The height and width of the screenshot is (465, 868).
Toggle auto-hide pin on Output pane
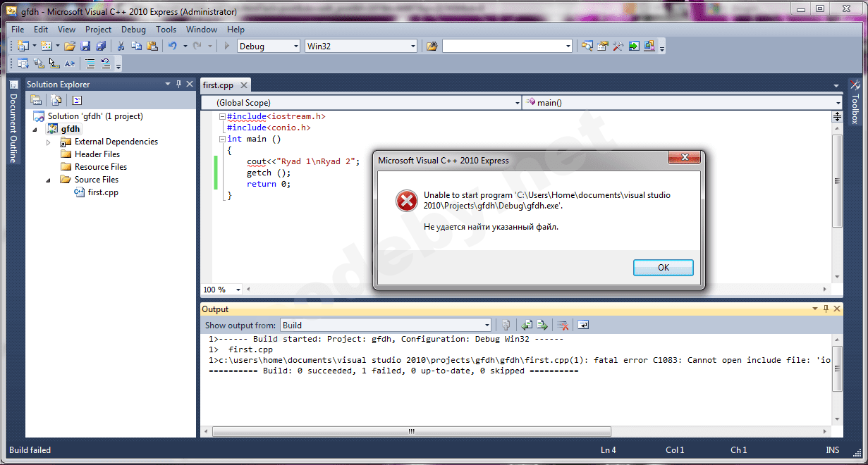point(826,309)
